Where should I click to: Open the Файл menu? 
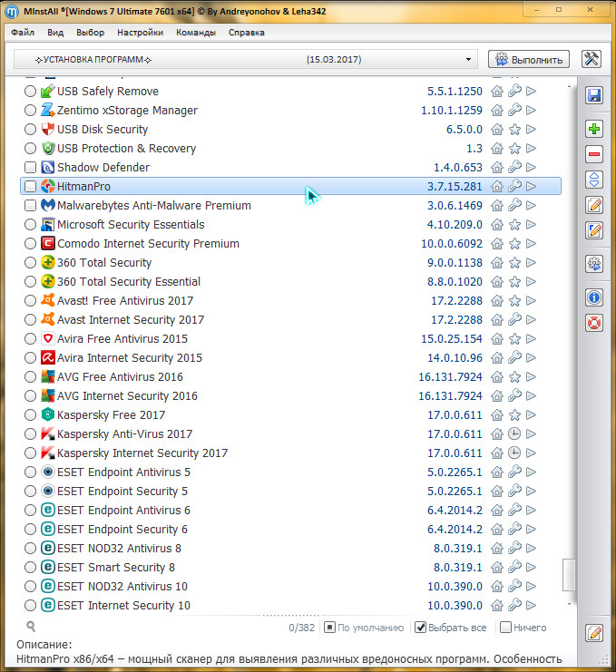(x=23, y=32)
